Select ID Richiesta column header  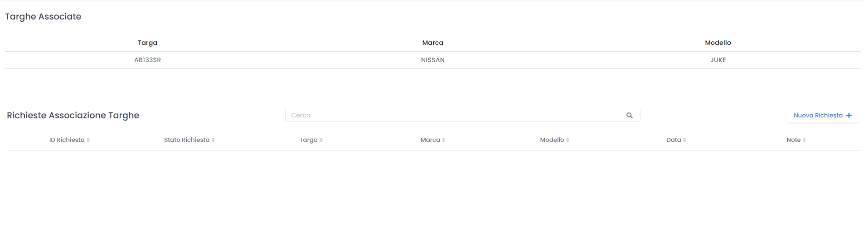pos(67,140)
